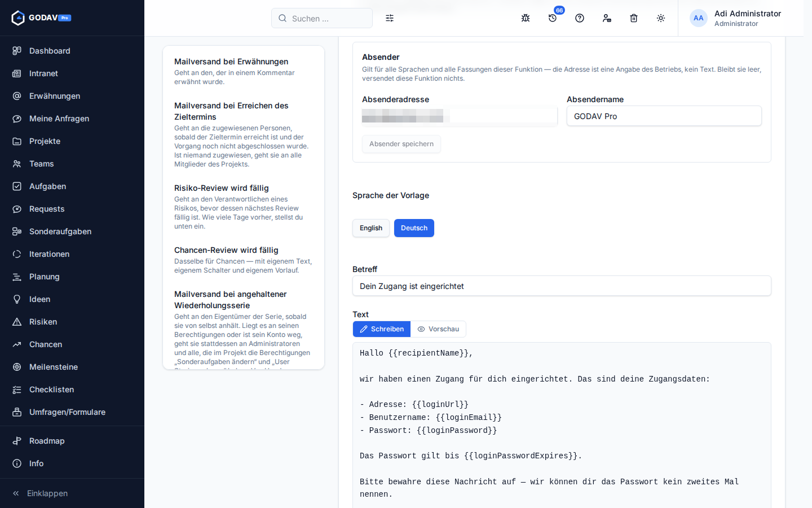Go to Dashboard in the sidebar

point(72,51)
